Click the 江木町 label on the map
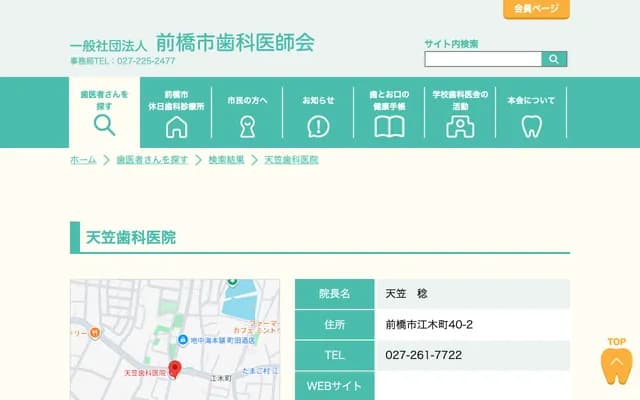 click(221, 379)
